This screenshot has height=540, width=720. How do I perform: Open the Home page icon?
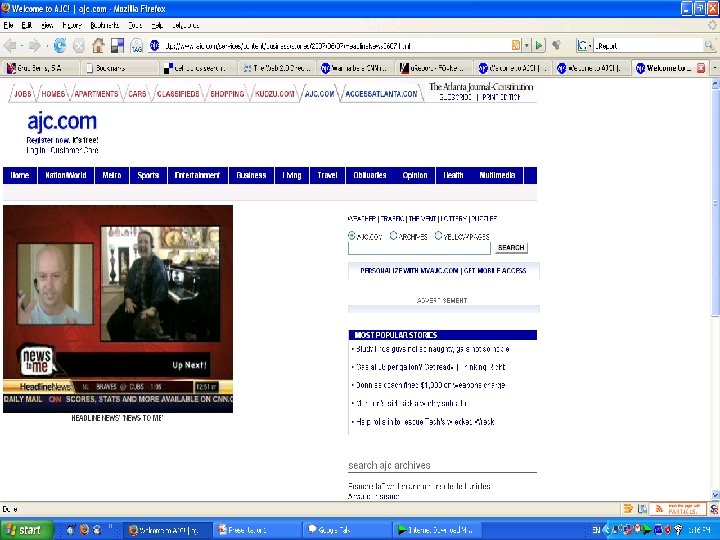click(98, 45)
